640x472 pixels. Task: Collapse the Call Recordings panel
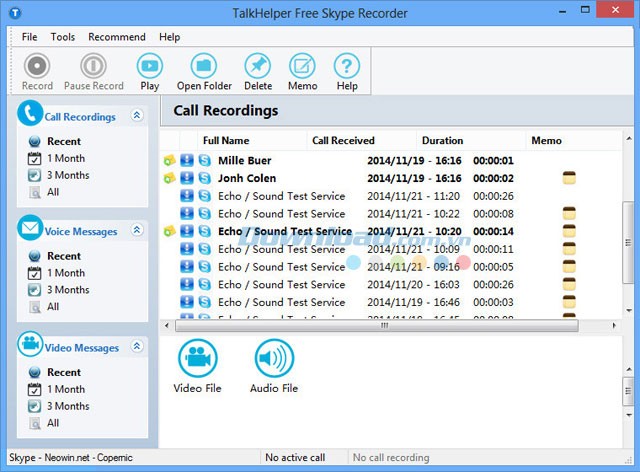(x=137, y=116)
